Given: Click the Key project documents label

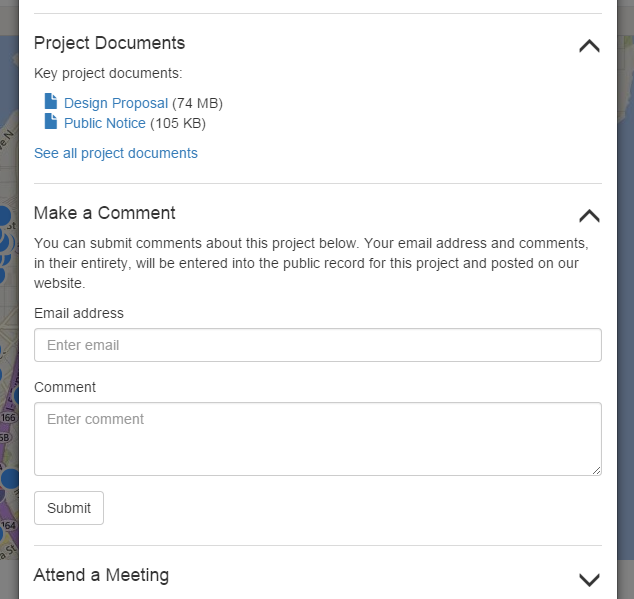Looking at the screenshot, I should (107, 73).
